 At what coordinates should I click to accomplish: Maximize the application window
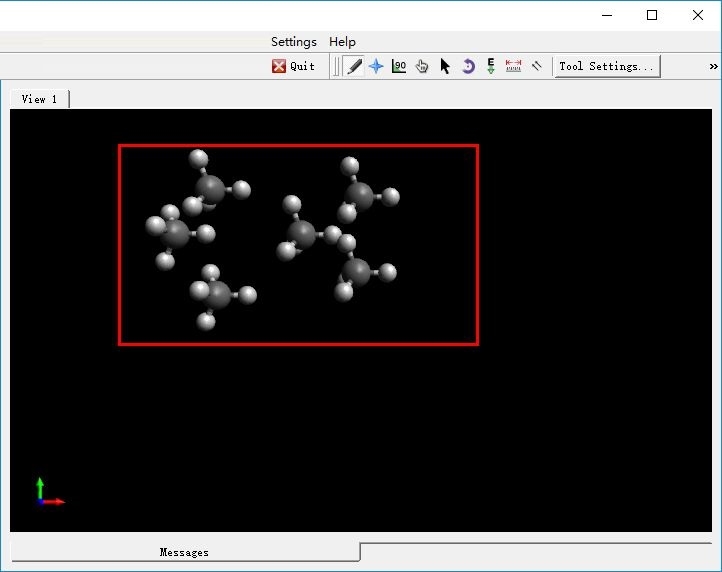point(652,15)
